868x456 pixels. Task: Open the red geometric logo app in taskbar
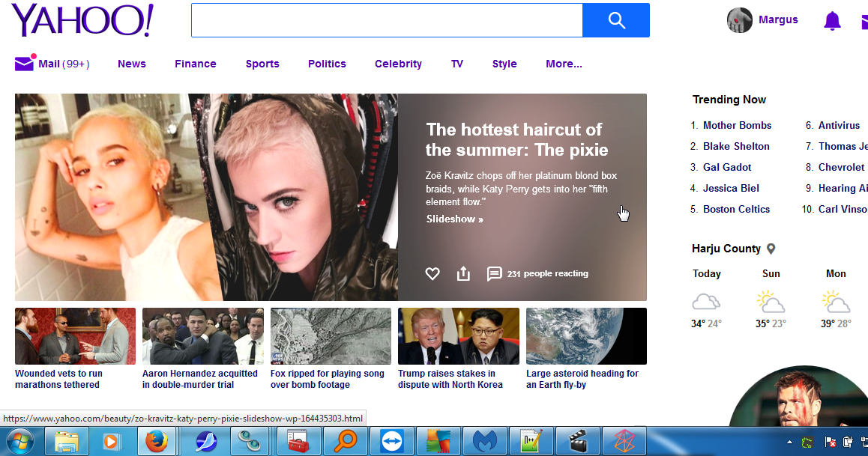(624, 442)
